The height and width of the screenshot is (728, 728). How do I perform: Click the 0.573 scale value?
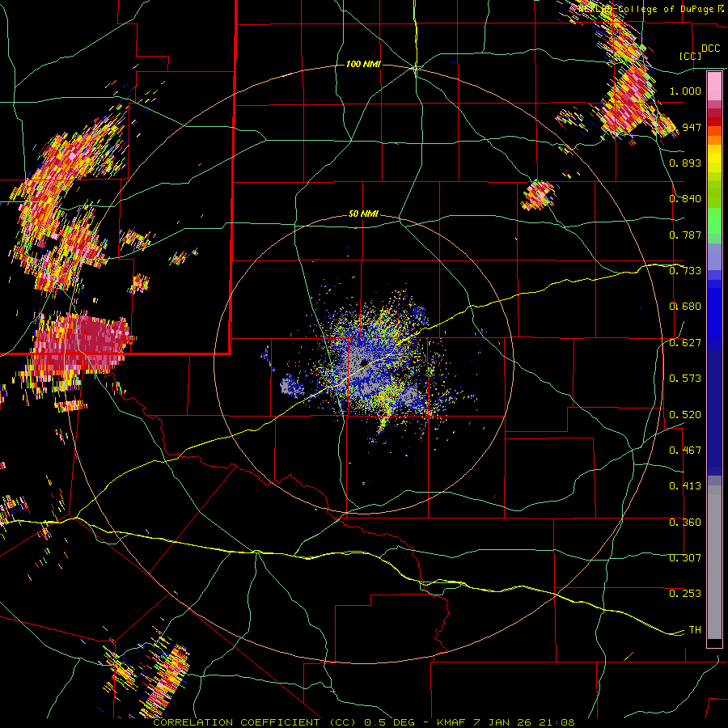pos(685,379)
